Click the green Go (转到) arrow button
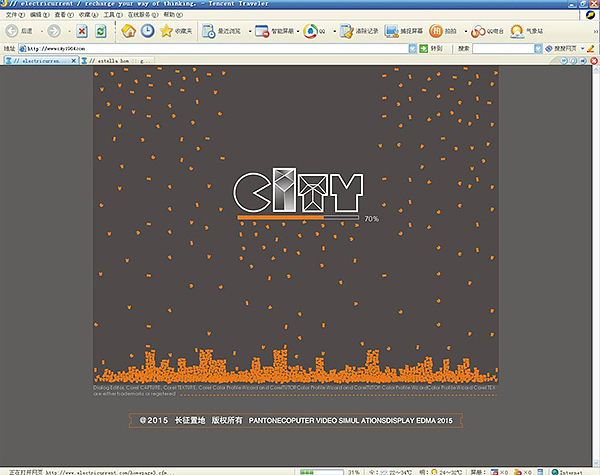 click(x=423, y=49)
